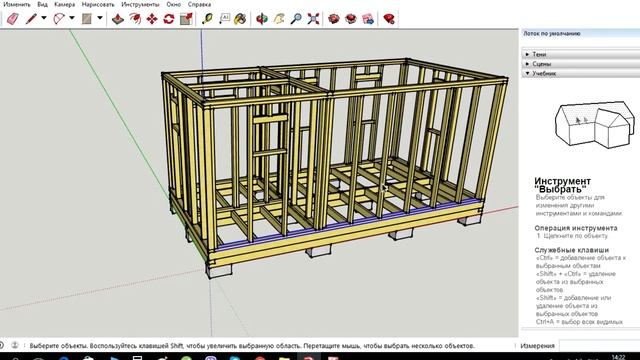Open the Инструменты menu

[140, 4]
